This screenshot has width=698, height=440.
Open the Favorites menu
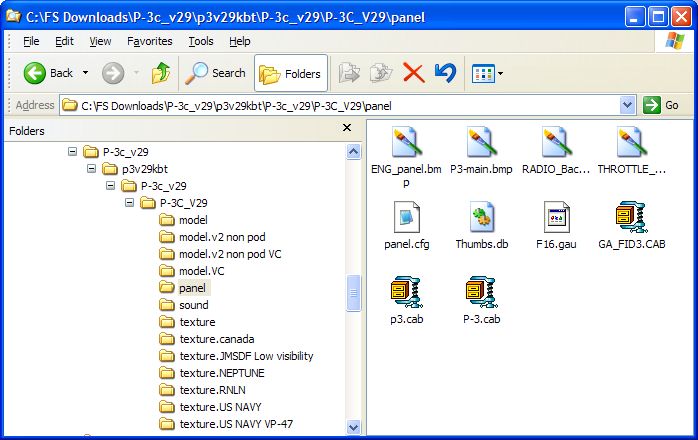tap(150, 41)
